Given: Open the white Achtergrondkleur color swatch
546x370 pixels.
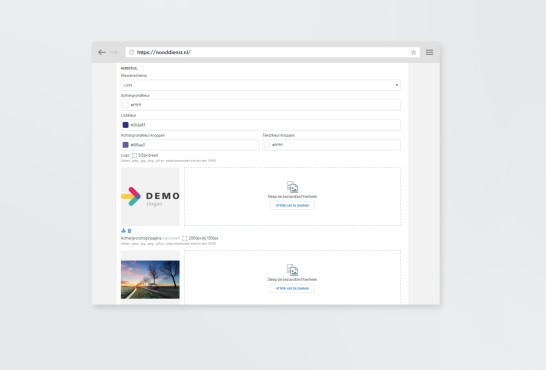Looking at the screenshot, I should coord(125,105).
